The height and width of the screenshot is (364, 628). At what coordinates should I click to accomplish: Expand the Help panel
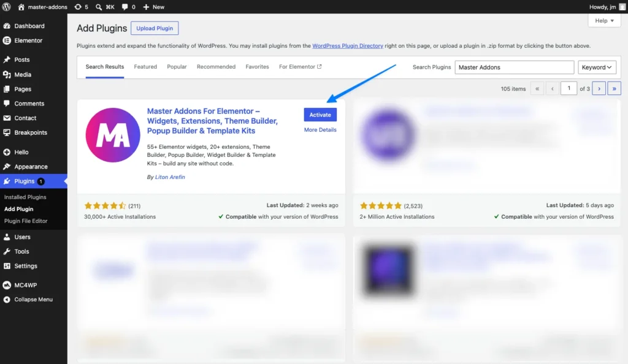604,20
